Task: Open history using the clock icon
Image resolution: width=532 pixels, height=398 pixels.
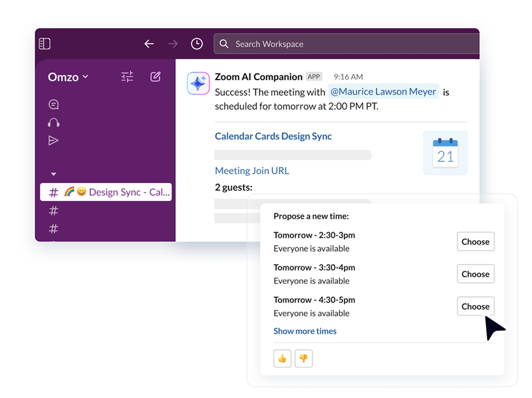Action: tap(197, 43)
